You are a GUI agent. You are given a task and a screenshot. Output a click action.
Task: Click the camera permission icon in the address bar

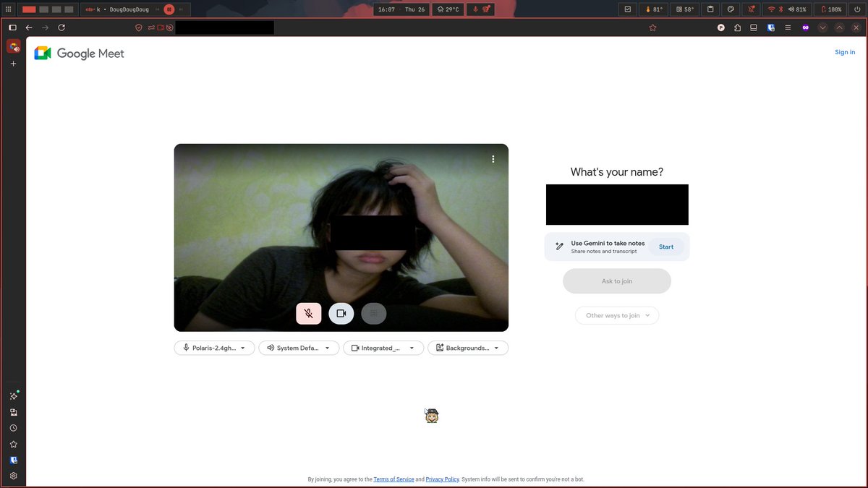point(161,27)
